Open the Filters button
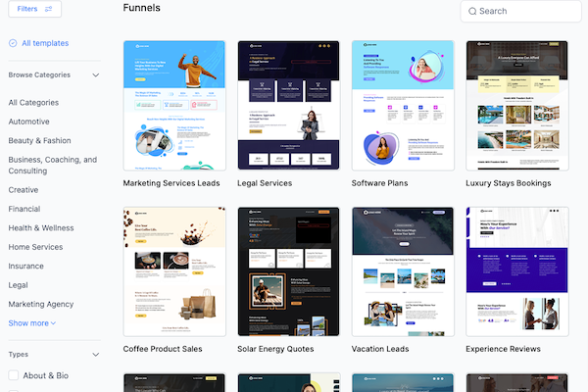 [35, 9]
